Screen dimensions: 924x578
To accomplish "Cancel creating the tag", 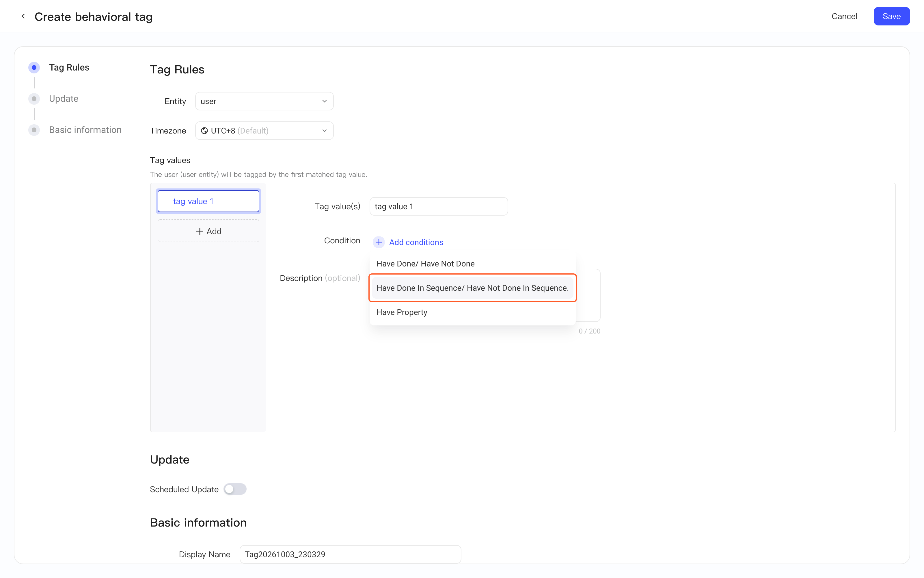I will coord(844,16).
